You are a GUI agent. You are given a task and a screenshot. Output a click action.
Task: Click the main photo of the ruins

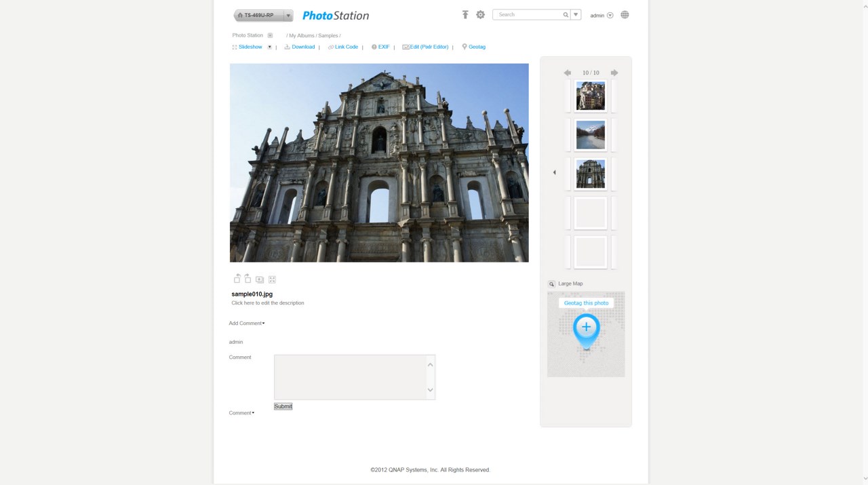point(379,163)
